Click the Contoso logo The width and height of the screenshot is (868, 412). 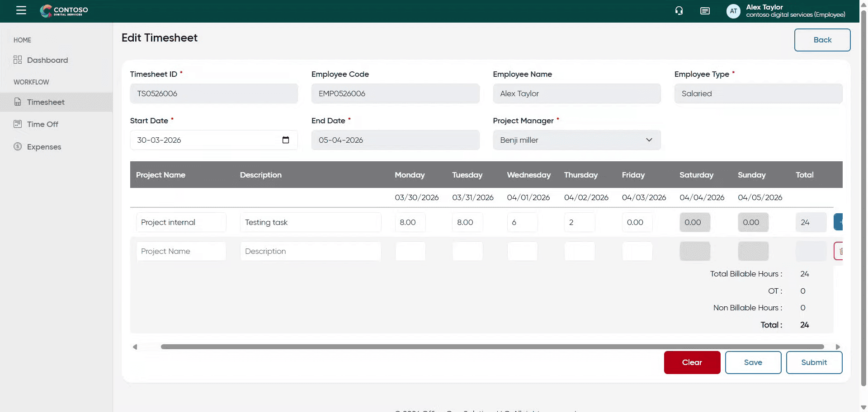(64, 11)
